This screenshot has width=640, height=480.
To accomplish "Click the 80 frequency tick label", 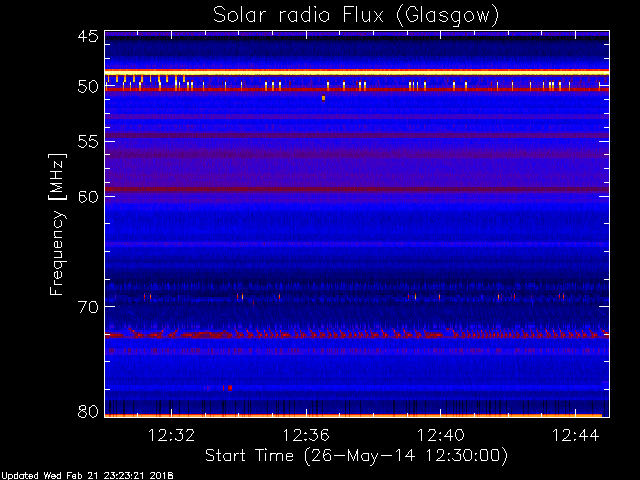I will (x=88, y=411).
